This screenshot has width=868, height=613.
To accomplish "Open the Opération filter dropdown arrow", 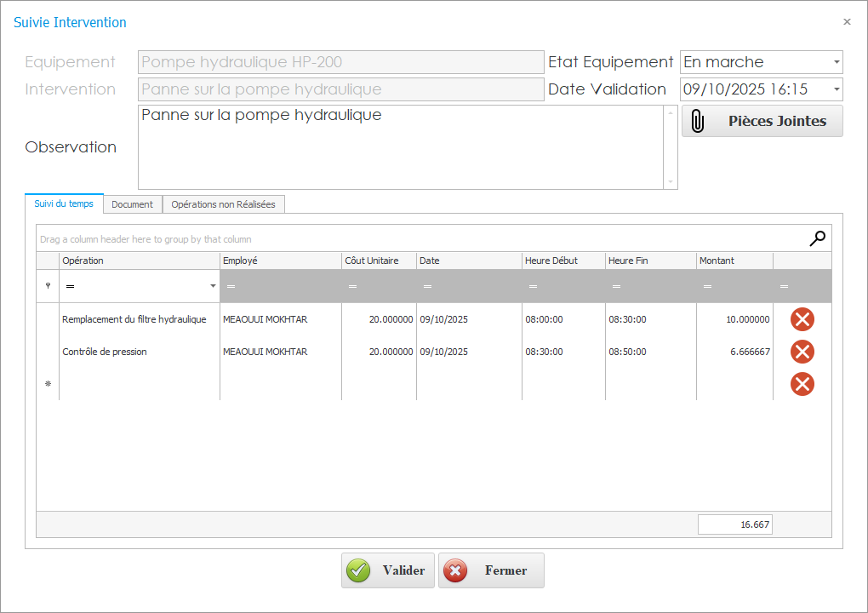I will click(213, 287).
